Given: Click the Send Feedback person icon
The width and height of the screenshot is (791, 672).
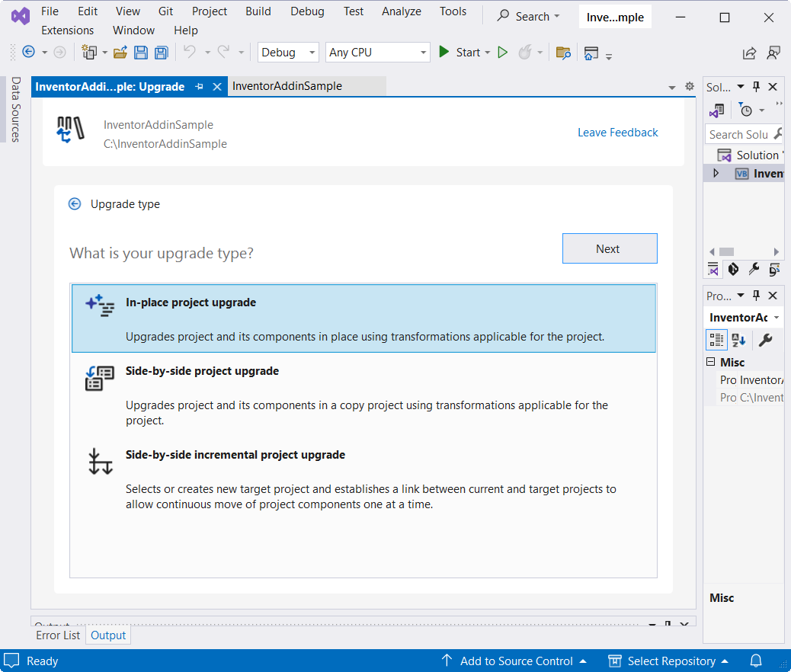Looking at the screenshot, I should (773, 53).
